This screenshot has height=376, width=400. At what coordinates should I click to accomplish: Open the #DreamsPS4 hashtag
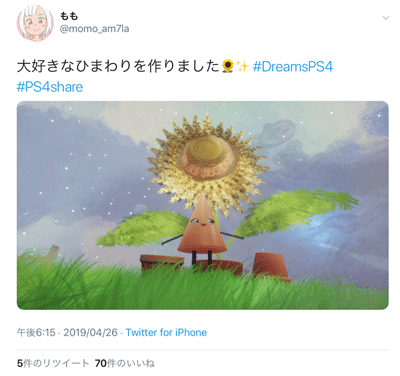pyautogui.click(x=293, y=67)
